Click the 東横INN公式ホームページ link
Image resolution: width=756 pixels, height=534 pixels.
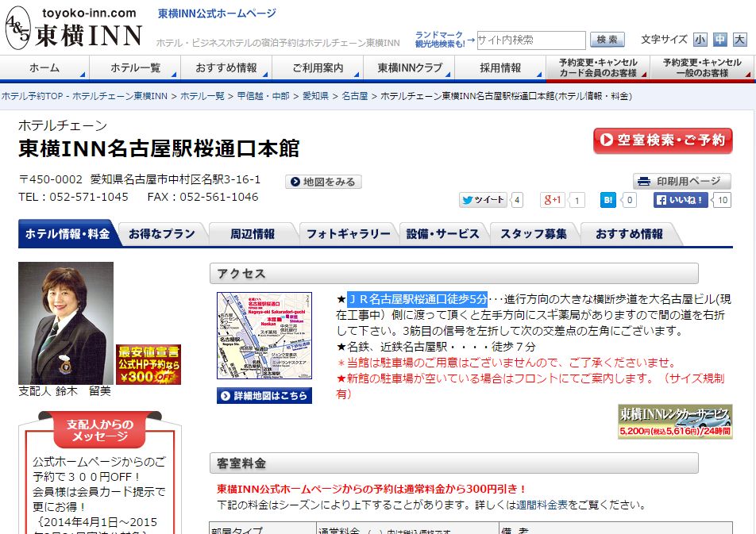tap(217, 13)
